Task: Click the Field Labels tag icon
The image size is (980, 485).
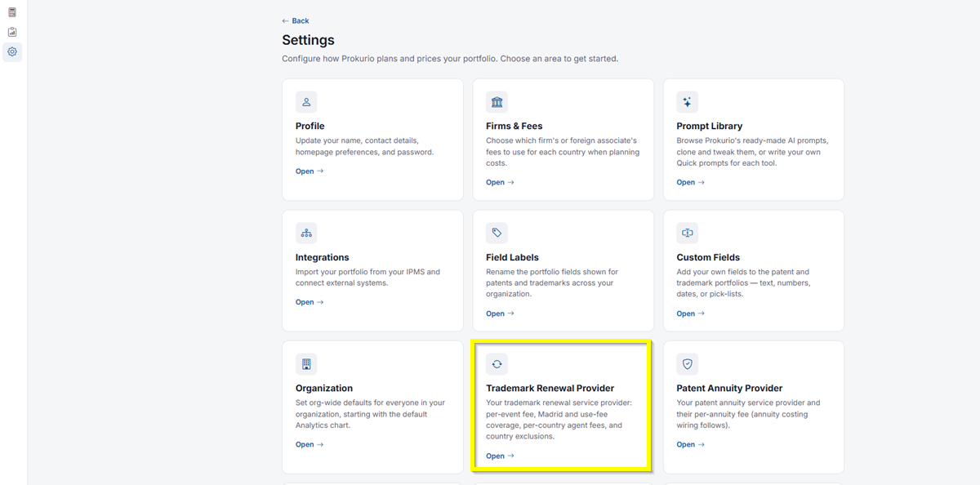Action: click(497, 233)
